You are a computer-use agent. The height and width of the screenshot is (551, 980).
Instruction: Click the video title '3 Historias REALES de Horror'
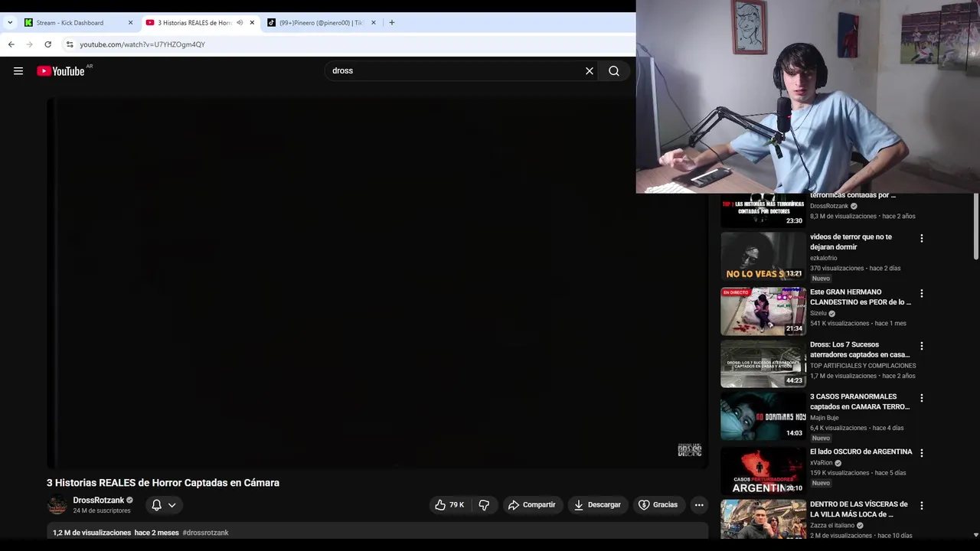tap(163, 483)
